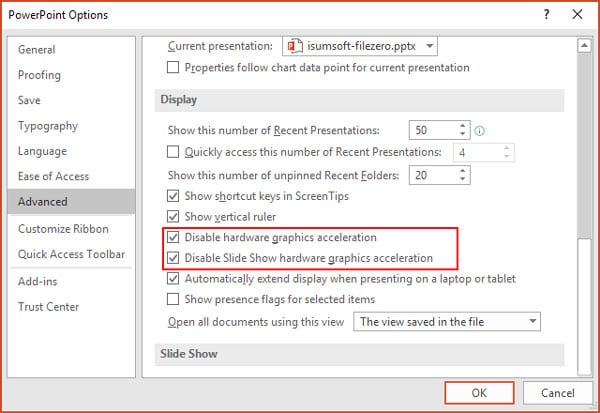The width and height of the screenshot is (600, 413).
Task: Uncheck Disable hardware graphics acceleration
Action: pos(173,238)
